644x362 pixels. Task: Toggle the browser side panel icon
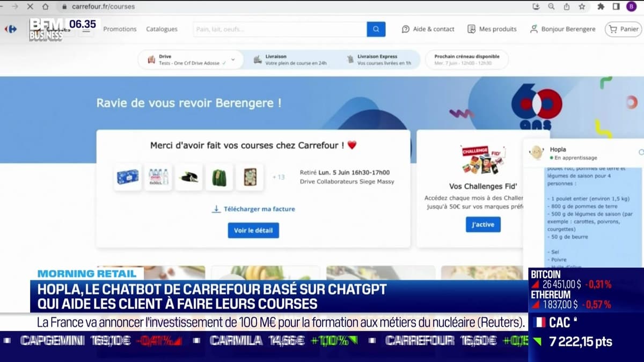[x=616, y=6]
